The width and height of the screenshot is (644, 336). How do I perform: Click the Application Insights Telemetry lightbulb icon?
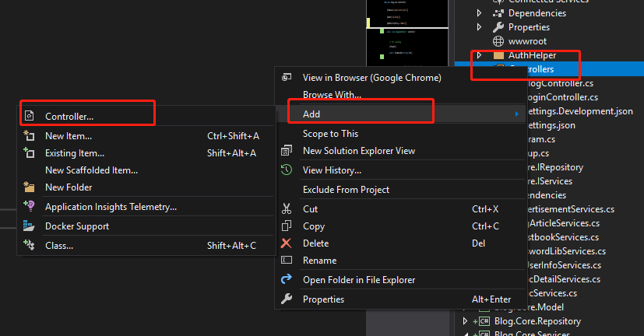tap(30, 207)
